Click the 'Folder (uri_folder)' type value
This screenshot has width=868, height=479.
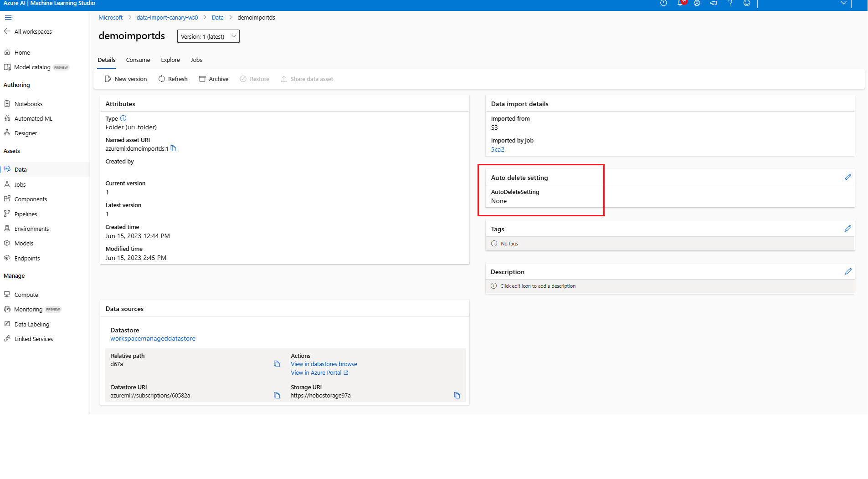tap(131, 127)
